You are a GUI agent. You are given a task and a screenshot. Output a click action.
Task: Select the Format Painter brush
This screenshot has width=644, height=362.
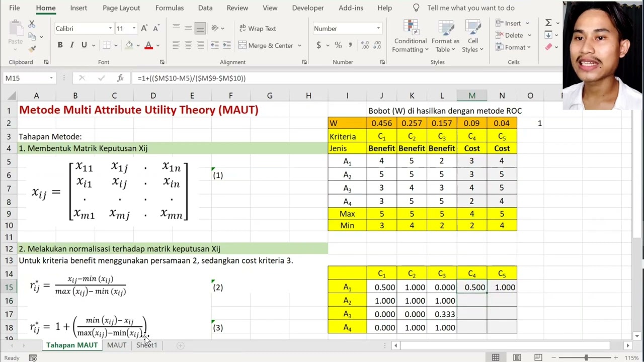[x=32, y=49]
